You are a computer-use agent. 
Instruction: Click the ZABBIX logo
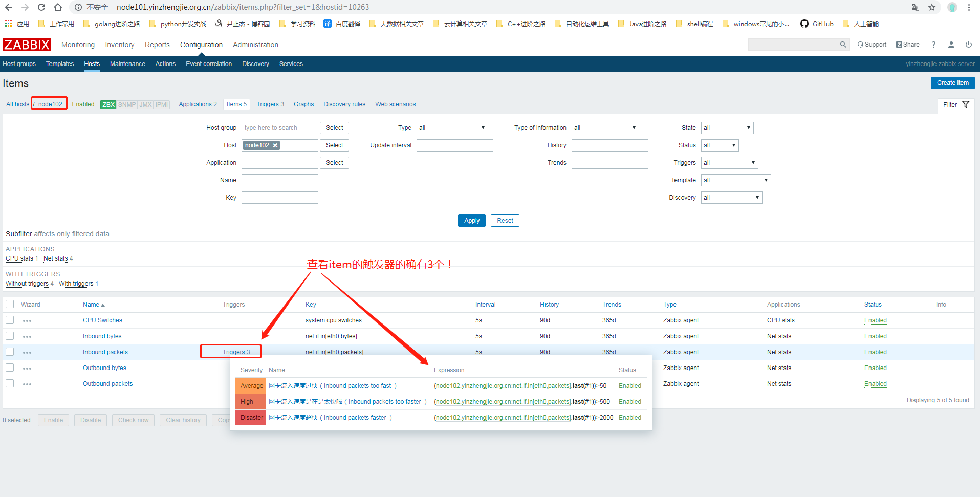27,45
